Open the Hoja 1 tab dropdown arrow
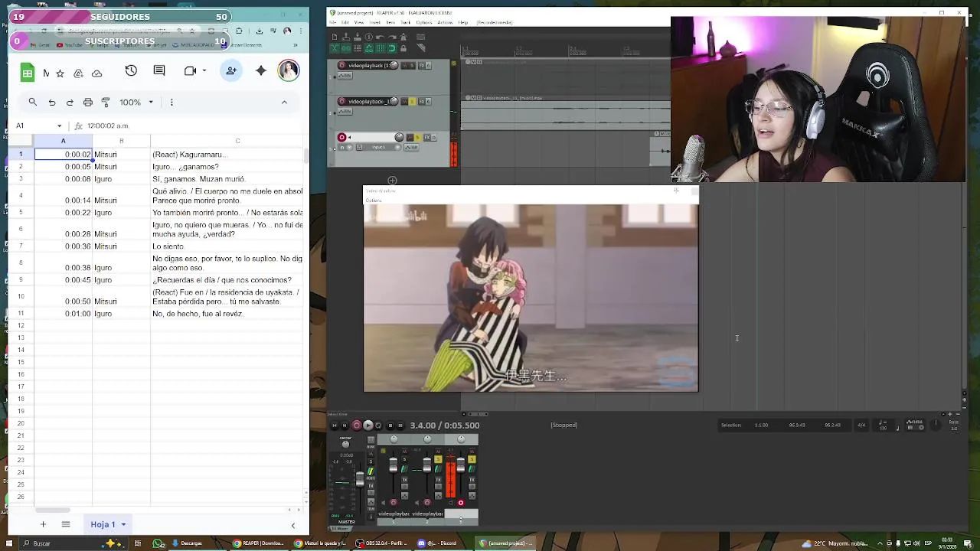This screenshot has height=551, width=980. (x=123, y=525)
